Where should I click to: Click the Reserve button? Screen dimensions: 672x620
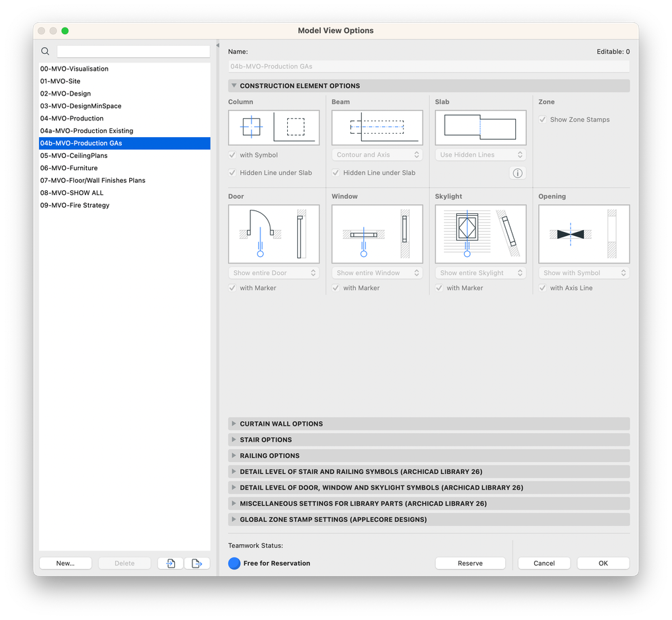pyautogui.click(x=470, y=563)
